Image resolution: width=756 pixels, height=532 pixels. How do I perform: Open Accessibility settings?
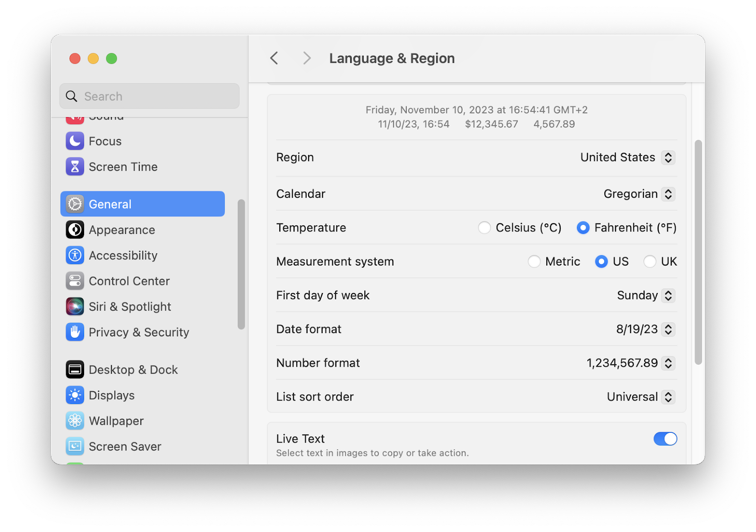click(x=123, y=255)
